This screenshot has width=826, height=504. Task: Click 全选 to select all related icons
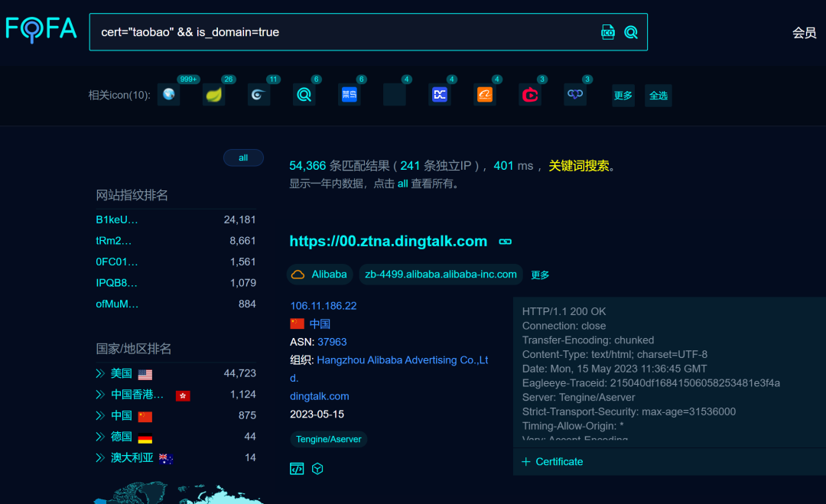[658, 96]
